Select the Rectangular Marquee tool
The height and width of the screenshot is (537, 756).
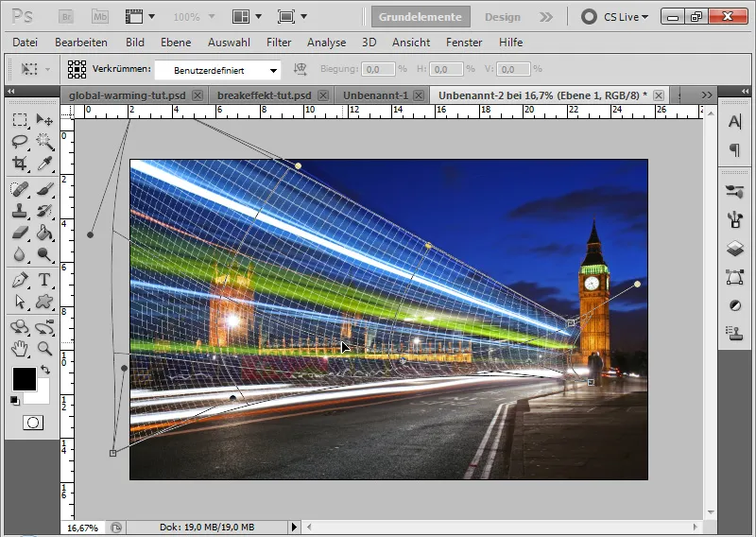(x=19, y=119)
